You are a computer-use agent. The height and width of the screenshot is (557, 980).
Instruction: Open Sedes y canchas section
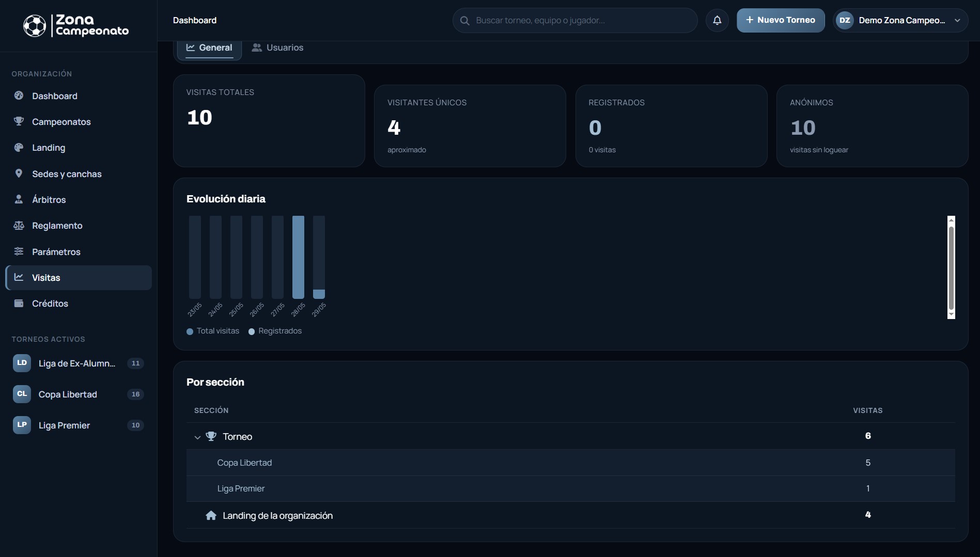[x=79, y=174]
